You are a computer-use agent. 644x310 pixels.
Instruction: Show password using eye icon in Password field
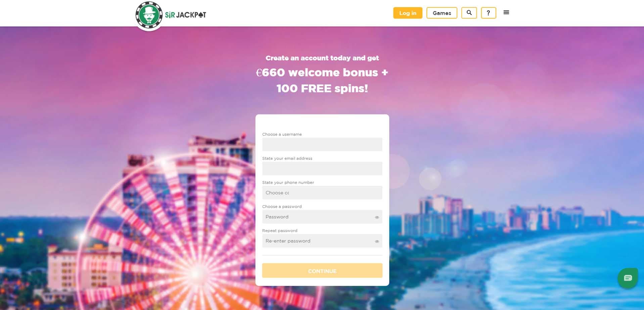pos(377,217)
